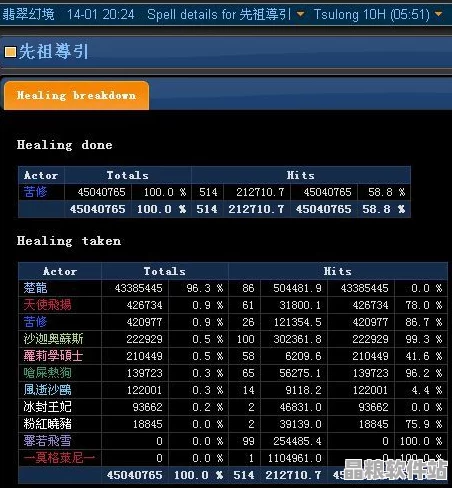Click 楚龍 total value 43385445
The image size is (452, 488).
pos(138,288)
